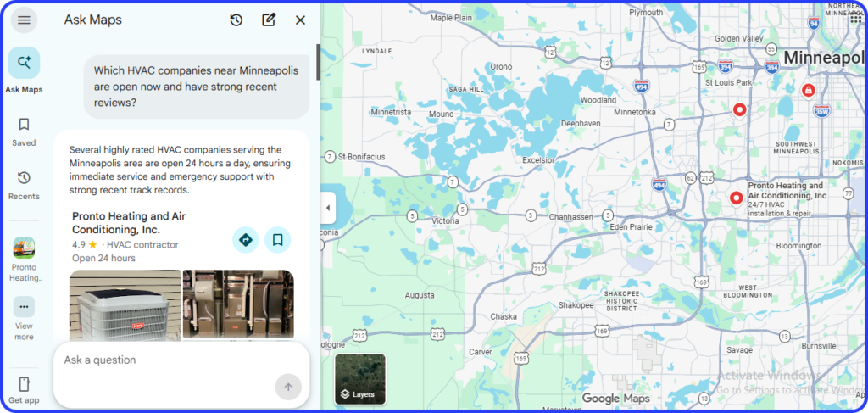The height and width of the screenshot is (413, 868).
Task: Click the send arrow button
Action: click(288, 387)
